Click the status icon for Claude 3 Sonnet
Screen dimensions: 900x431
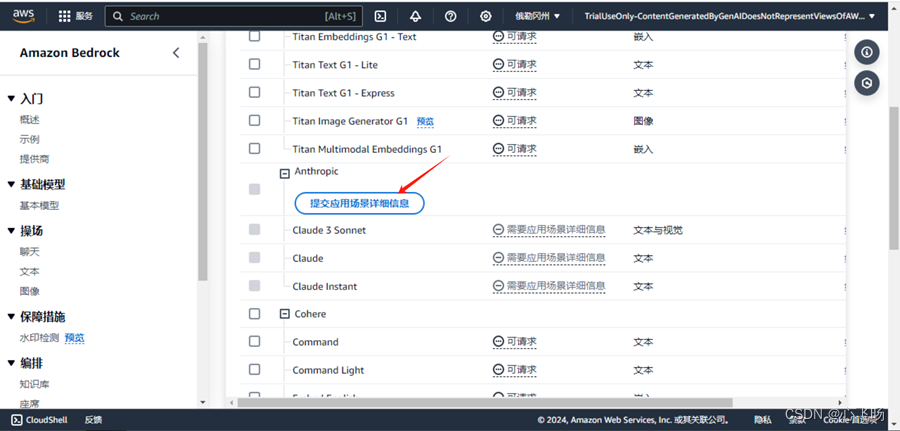498,230
